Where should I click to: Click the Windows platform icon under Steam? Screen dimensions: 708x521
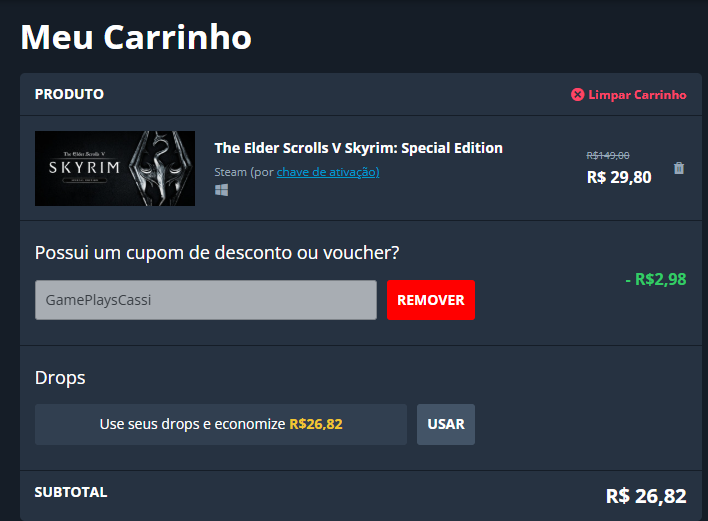[x=221, y=190]
